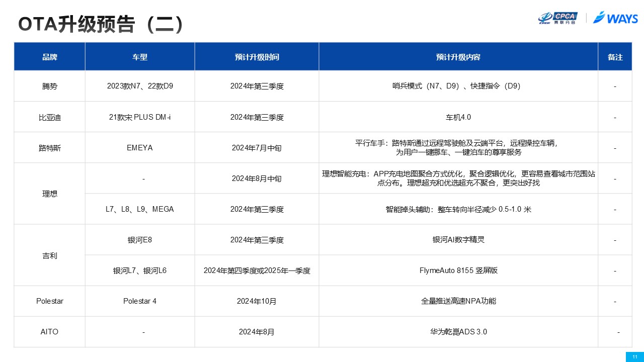Image resolution: width=644 pixels, height=362 pixels.
Task: Select the 预计升级内容 column header
Action: [x=458, y=57]
